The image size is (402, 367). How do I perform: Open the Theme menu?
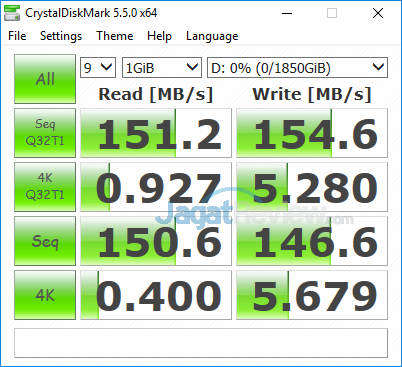pos(115,36)
